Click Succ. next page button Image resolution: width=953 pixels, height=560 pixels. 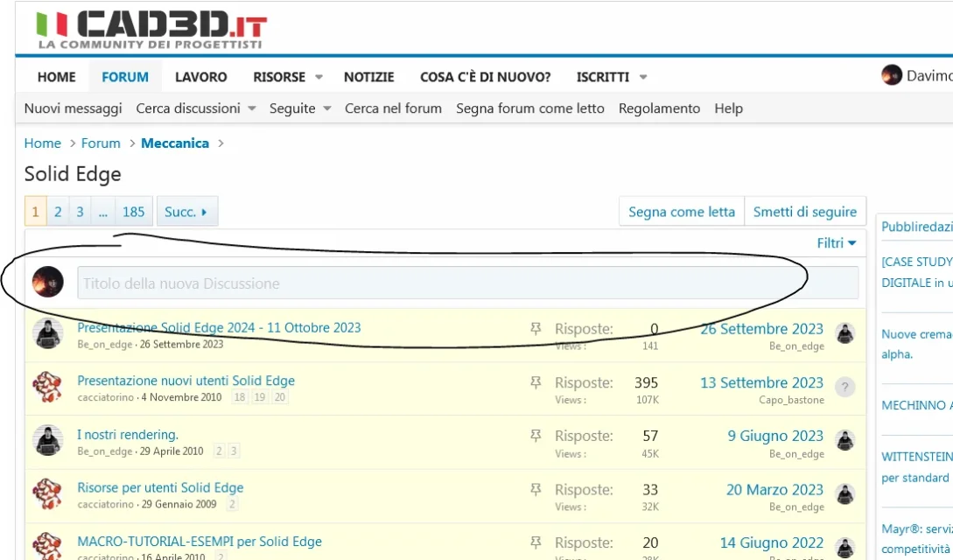click(186, 212)
